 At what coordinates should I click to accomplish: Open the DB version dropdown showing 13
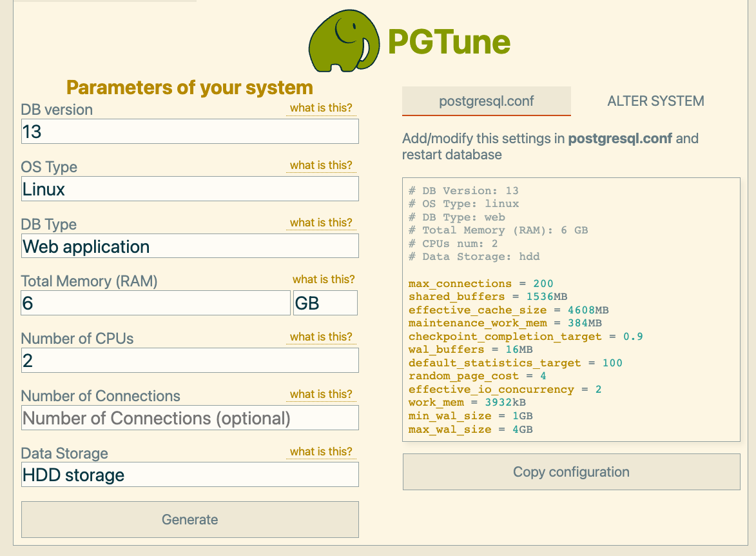[190, 132]
